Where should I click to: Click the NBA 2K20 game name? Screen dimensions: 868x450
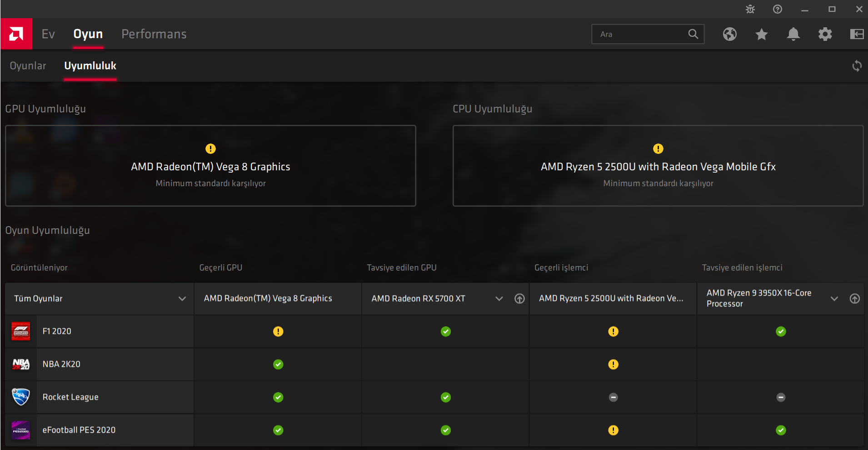point(61,364)
